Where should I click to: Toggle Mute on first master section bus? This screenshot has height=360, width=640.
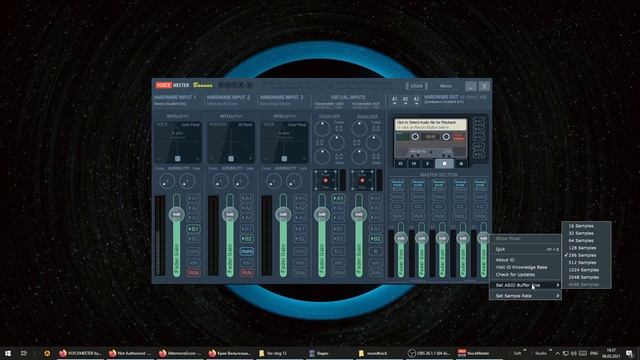click(397, 216)
